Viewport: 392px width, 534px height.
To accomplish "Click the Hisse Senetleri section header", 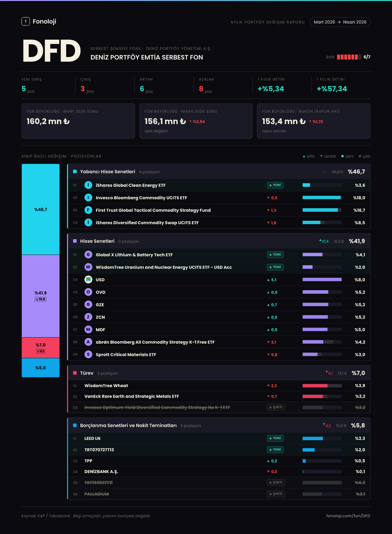I will coord(219,241).
